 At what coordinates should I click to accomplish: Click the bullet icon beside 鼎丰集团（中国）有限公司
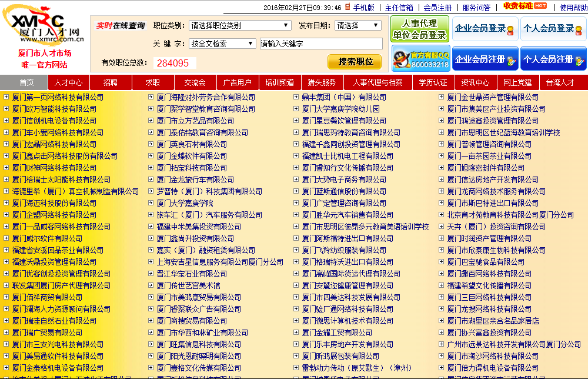[x=296, y=97]
